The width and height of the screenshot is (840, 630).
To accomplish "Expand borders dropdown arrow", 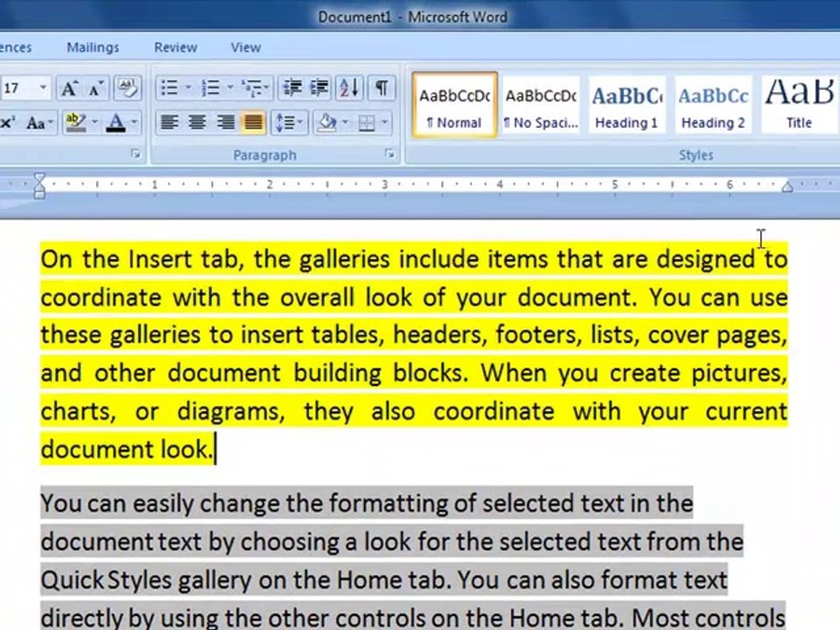I will pos(385,122).
